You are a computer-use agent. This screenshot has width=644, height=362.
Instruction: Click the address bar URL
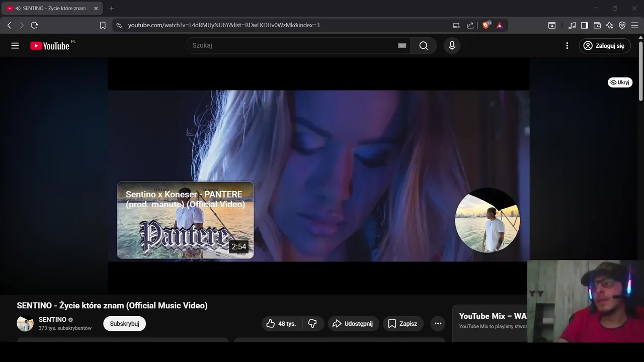(224, 25)
